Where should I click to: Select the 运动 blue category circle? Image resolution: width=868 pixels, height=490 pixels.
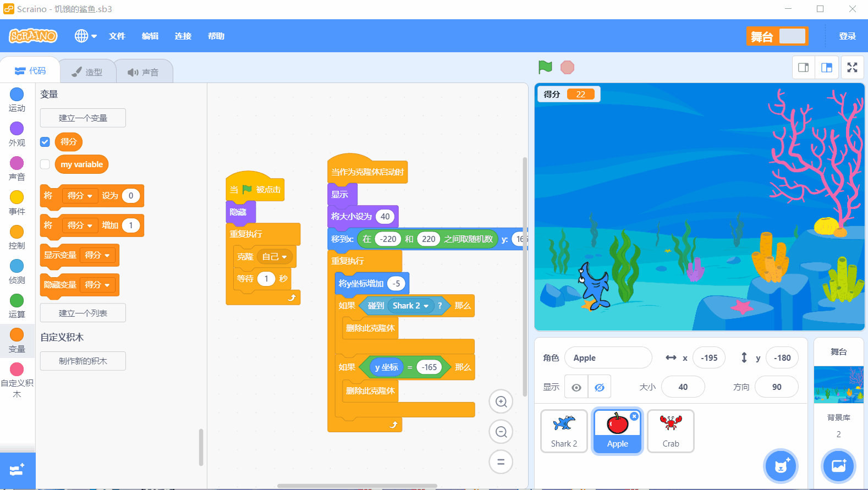17,94
